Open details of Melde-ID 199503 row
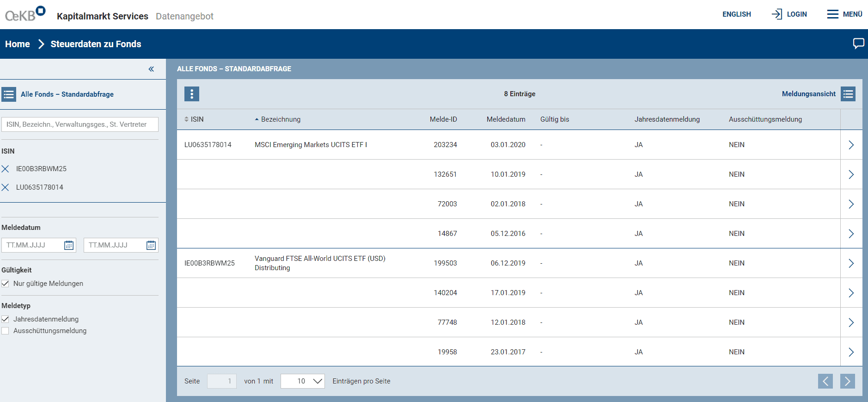Image resolution: width=868 pixels, height=402 pixels. [851, 263]
